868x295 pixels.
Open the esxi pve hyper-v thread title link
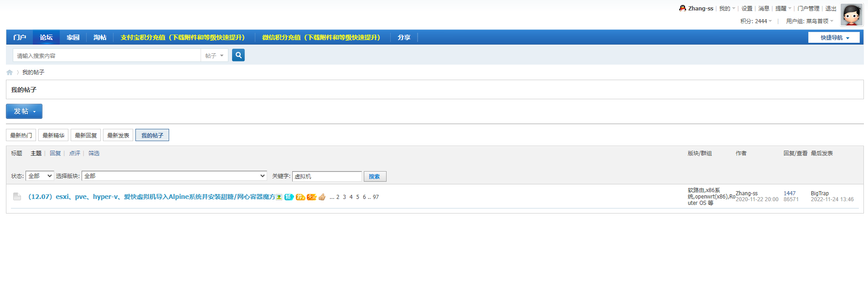tap(151, 197)
